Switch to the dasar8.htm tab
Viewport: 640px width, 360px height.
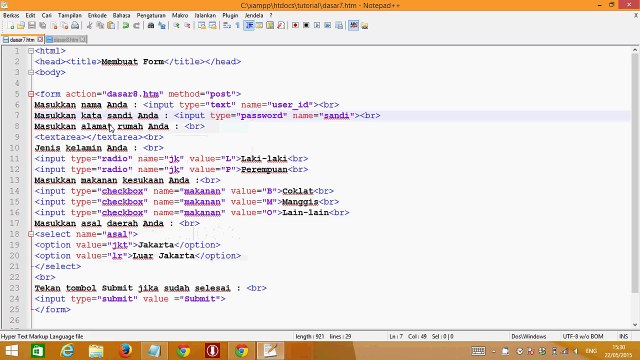[66, 40]
